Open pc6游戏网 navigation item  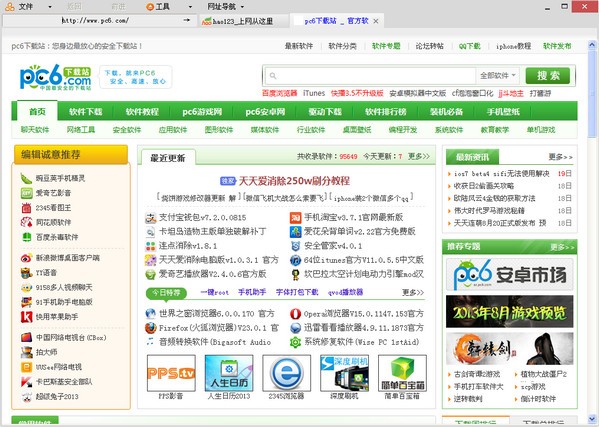point(202,112)
